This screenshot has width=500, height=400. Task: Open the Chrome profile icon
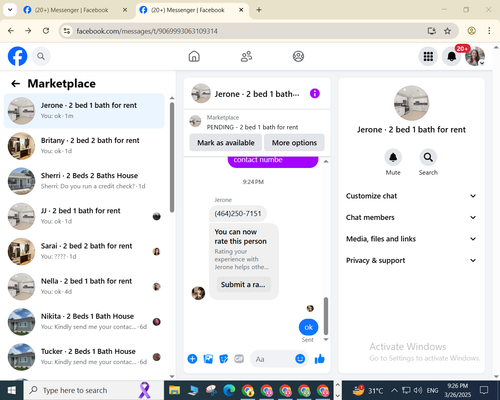coord(471,31)
